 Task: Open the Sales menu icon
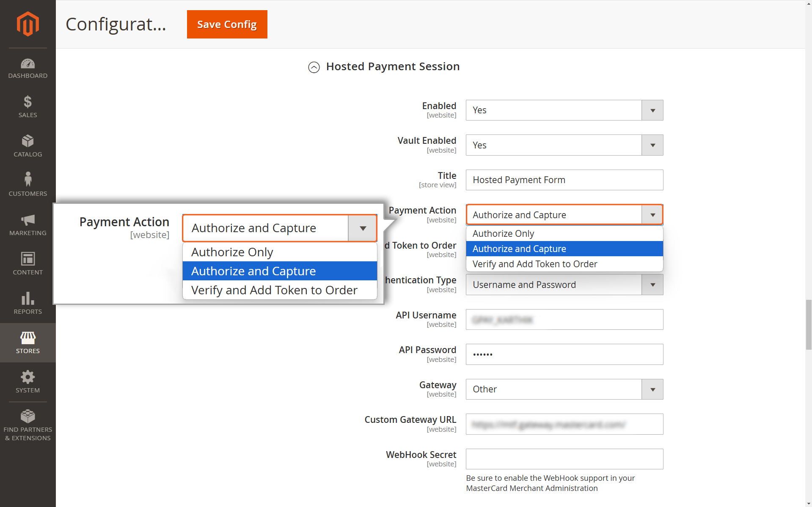28,101
